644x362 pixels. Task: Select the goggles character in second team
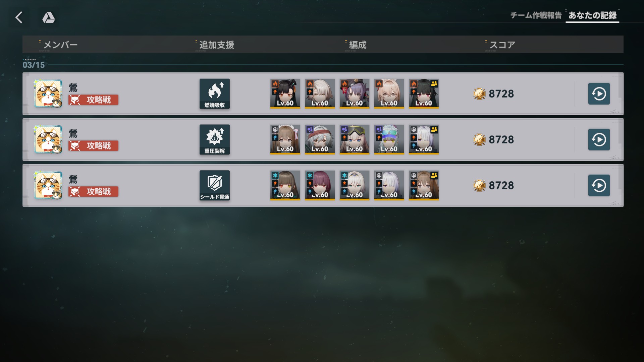pyautogui.click(x=355, y=139)
